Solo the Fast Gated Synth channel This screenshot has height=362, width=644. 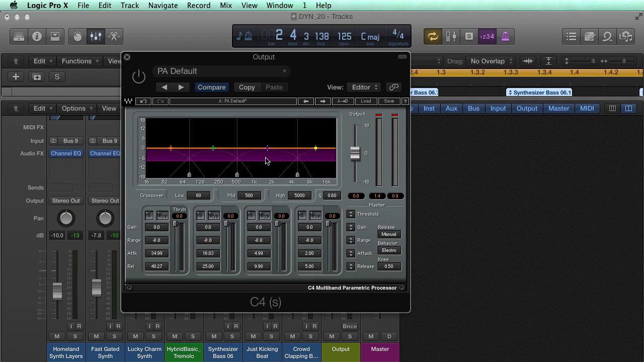[x=114, y=336]
